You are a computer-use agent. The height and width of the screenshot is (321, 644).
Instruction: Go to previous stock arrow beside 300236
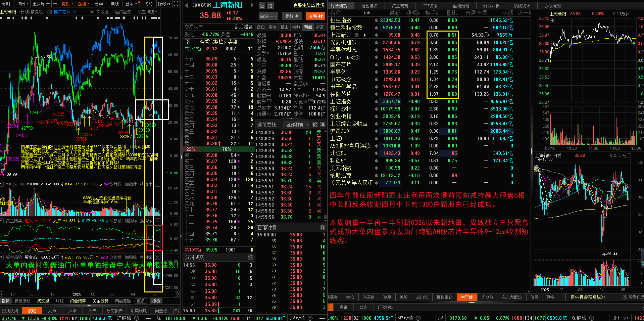187,5
